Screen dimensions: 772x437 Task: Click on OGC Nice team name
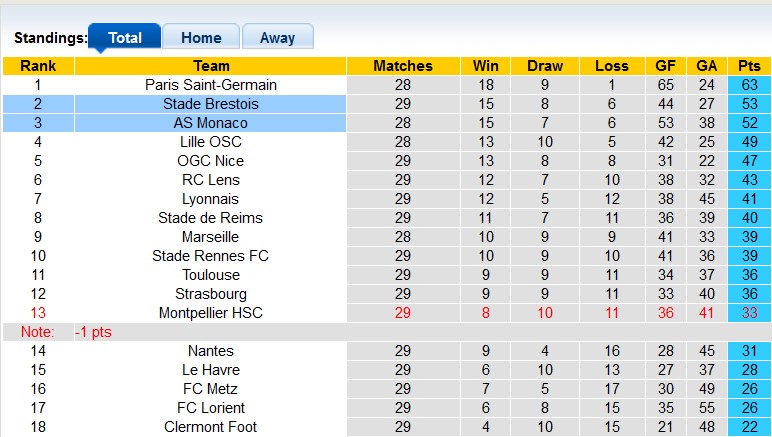(210, 161)
